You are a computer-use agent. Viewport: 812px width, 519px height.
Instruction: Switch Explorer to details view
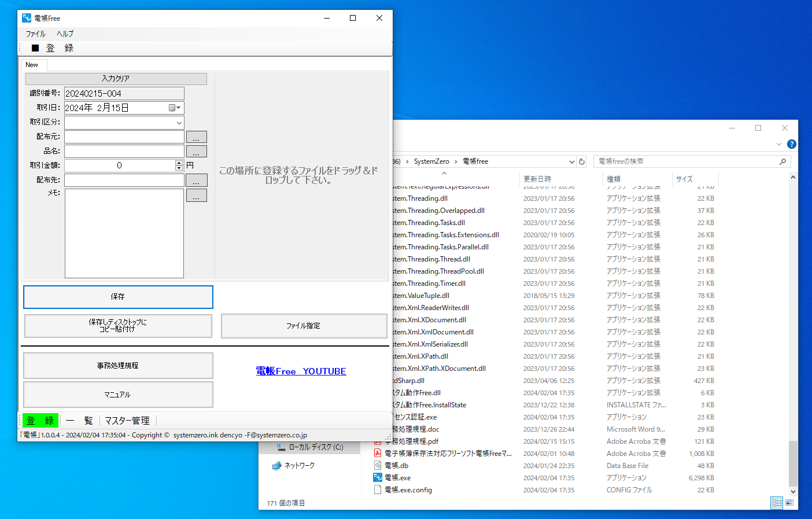pos(777,503)
